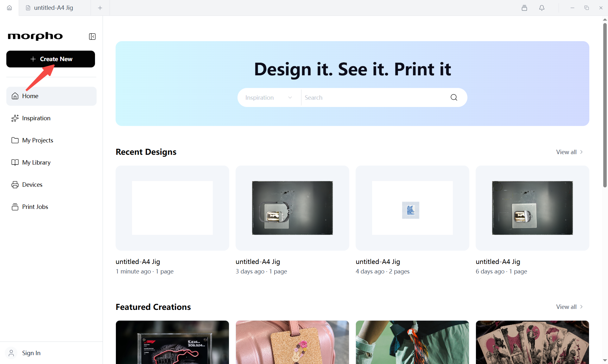Open the F1 track featured creation
608x364 pixels.
pos(172,342)
